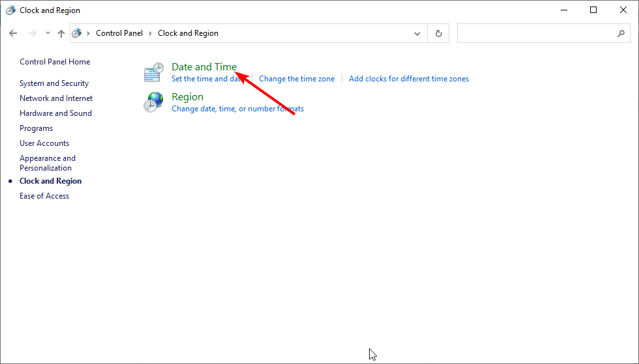639x364 pixels.
Task: Navigate up one level with the Up arrow
Action: pyautogui.click(x=61, y=33)
